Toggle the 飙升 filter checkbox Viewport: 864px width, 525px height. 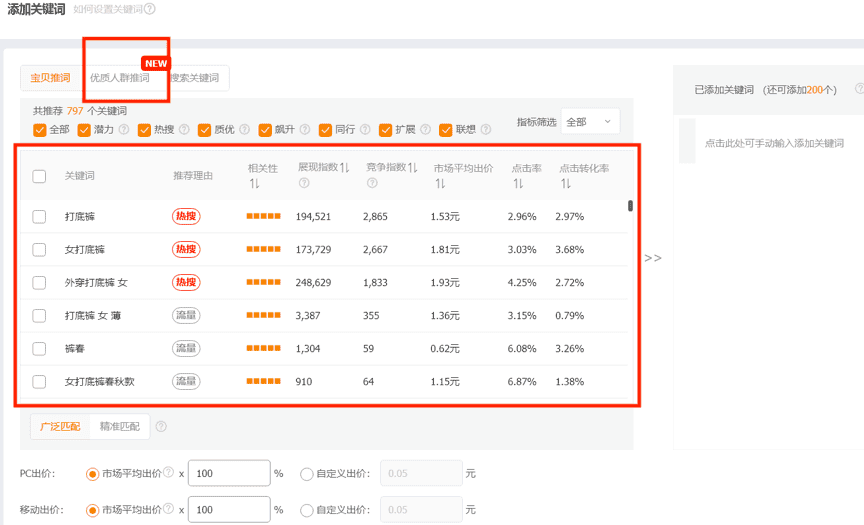(x=265, y=129)
